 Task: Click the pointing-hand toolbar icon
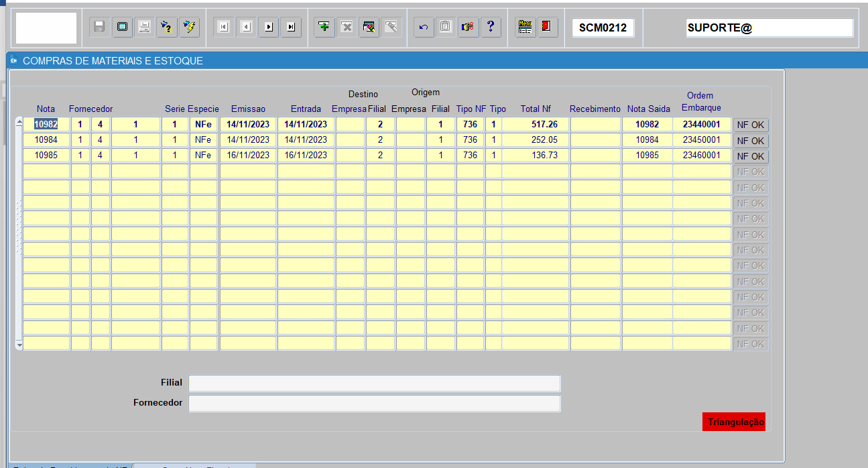tap(468, 27)
